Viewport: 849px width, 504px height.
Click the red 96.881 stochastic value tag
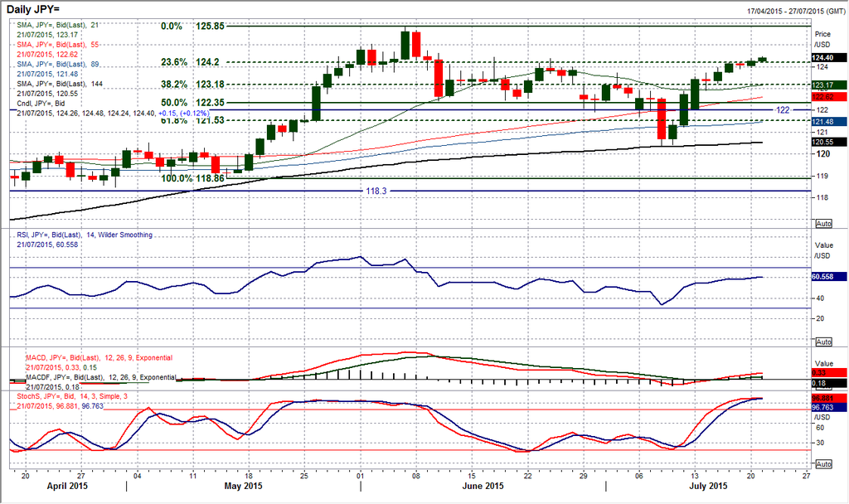pos(829,399)
